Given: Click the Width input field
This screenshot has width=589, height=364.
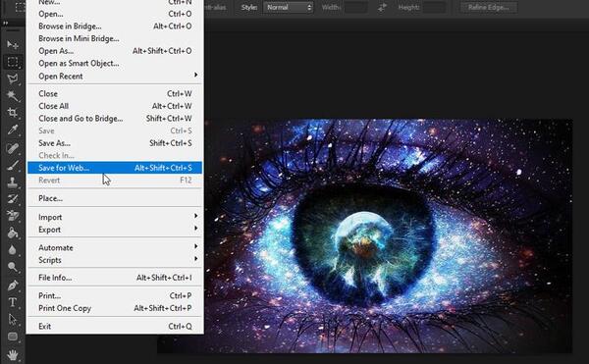Looking at the screenshot, I should click(x=355, y=7).
